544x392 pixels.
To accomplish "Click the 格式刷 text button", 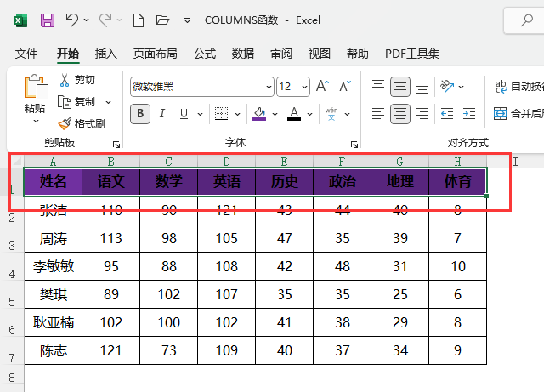I will click(89, 123).
